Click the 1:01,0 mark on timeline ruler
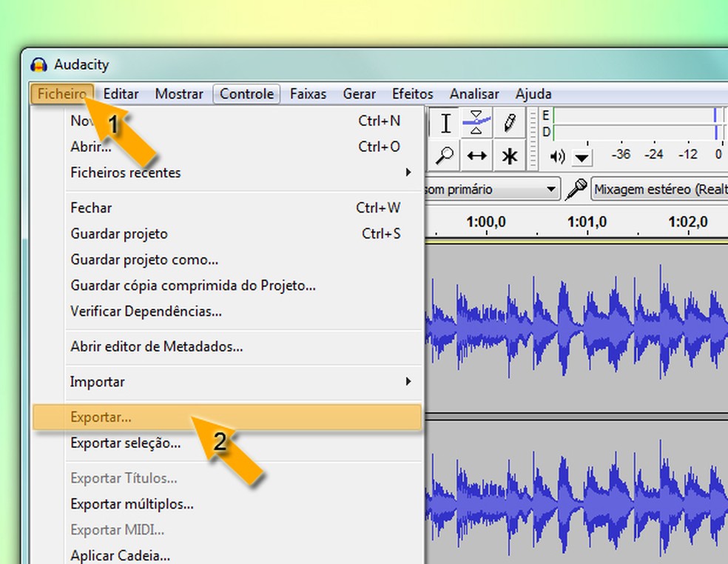This screenshot has height=564, width=728. [587, 222]
